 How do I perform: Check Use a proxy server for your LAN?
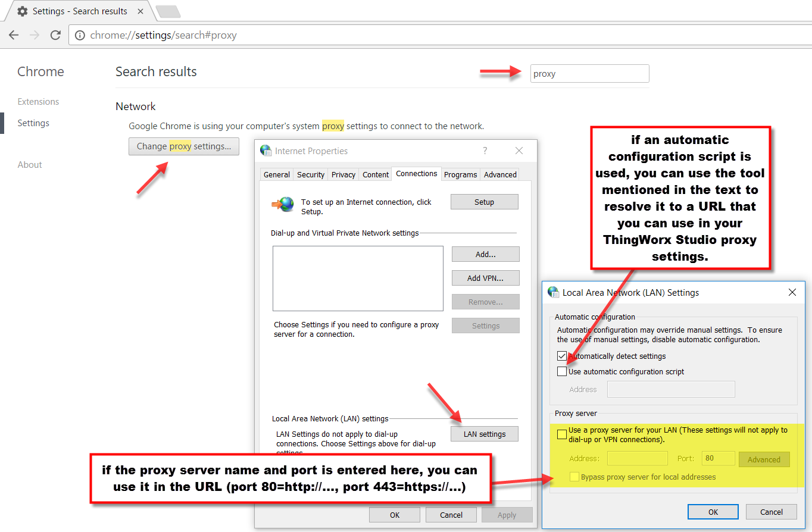pos(562,434)
